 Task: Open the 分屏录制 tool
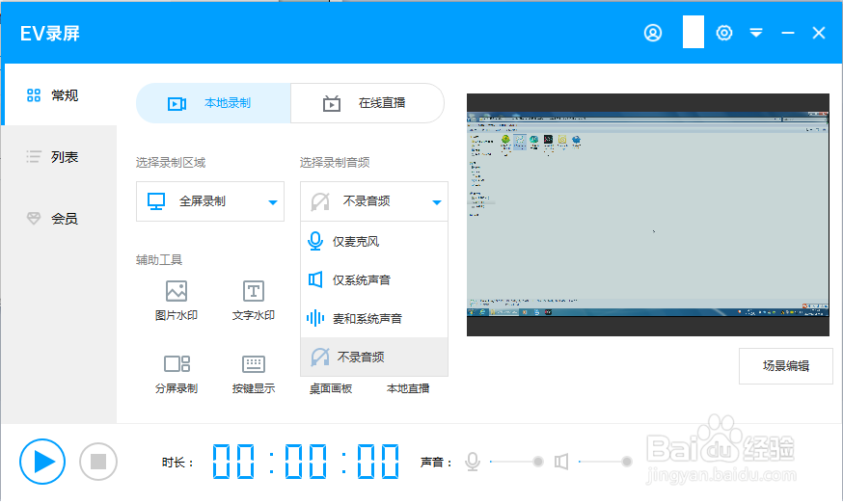click(x=177, y=374)
